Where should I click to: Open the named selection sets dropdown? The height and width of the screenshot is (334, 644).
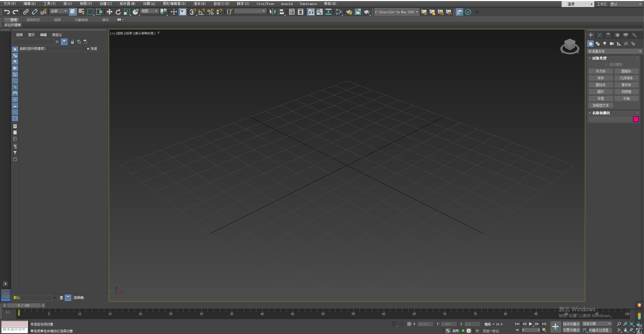250,11
